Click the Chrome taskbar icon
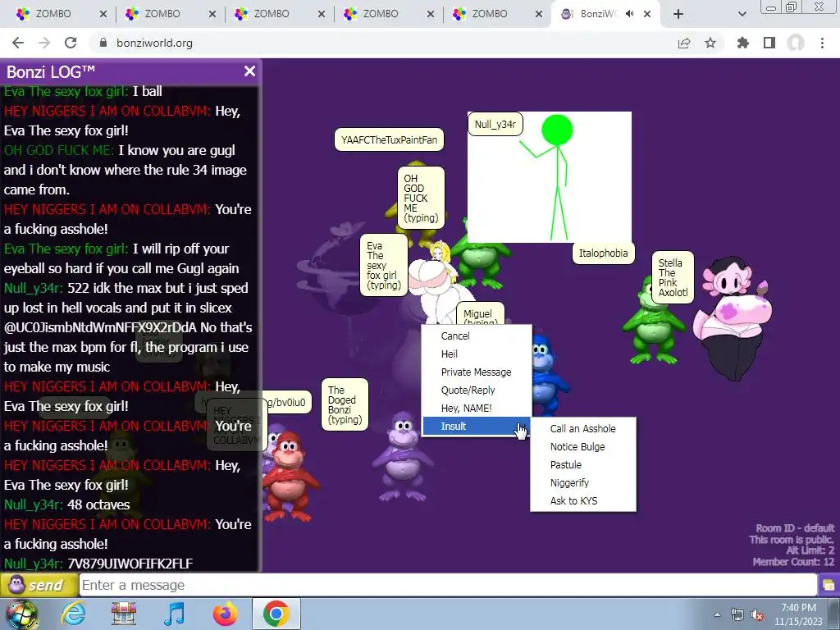The image size is (840, 630). pyautogui.click(x=276, y=614)
